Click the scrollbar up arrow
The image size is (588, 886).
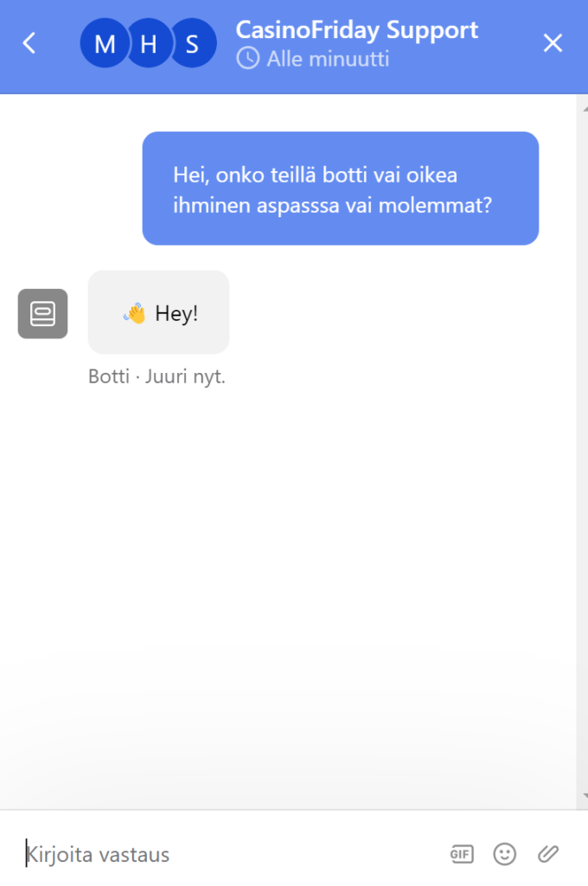click(582, 100)
